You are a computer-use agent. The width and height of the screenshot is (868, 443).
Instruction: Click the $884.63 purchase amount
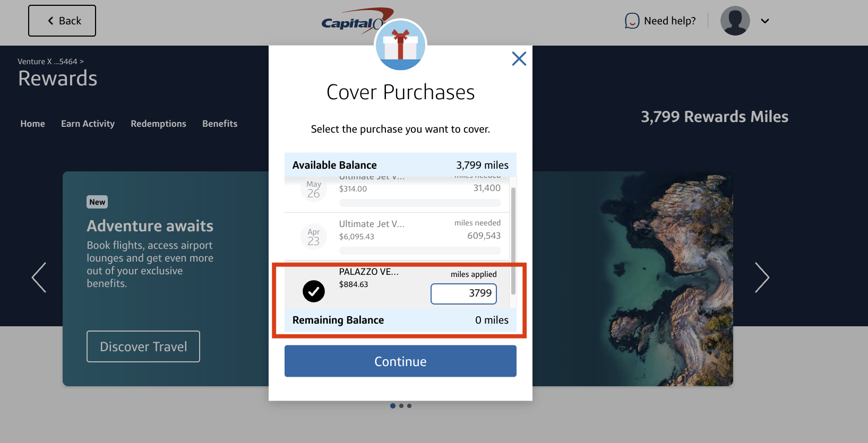point(354,284)
